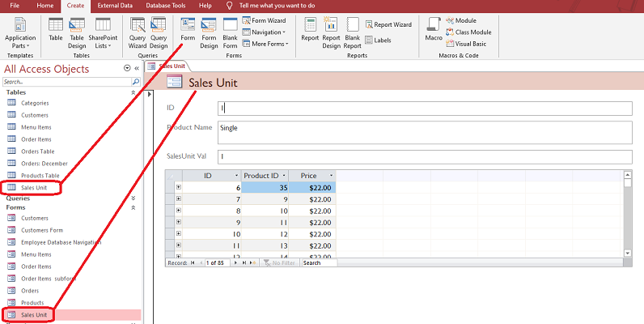
Task: Switch to the External Data tab
Action: point(115,6)
